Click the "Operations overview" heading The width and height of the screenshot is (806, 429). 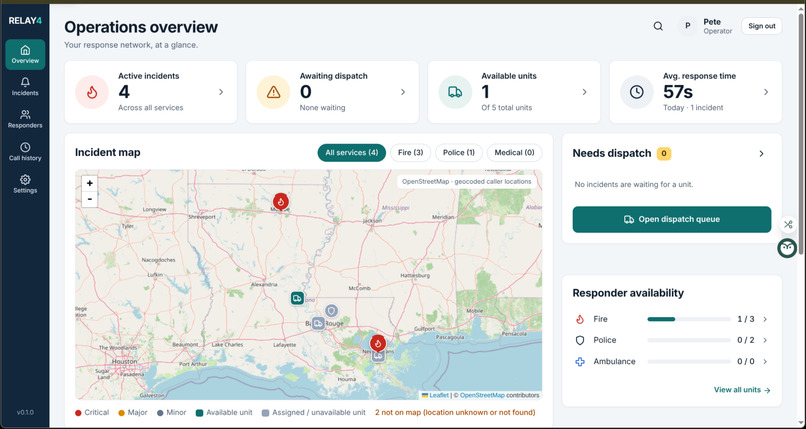(x=141, y=27)
